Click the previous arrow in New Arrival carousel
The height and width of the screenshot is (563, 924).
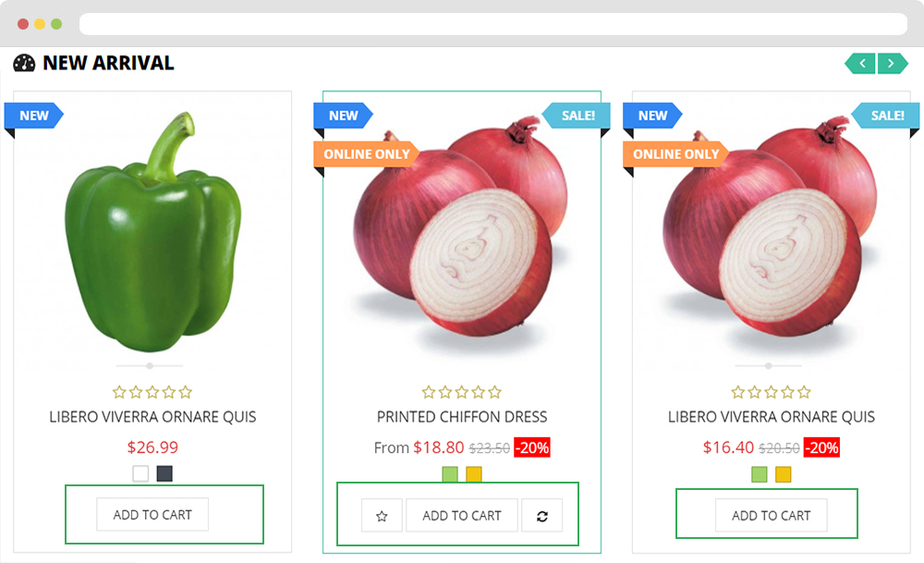click(859, 63)
